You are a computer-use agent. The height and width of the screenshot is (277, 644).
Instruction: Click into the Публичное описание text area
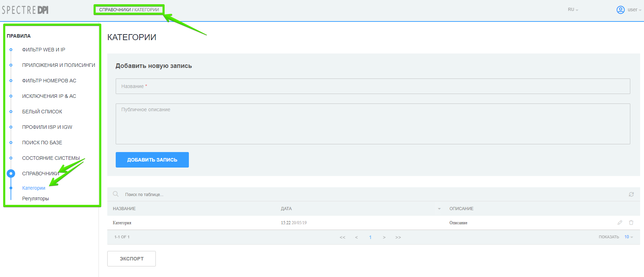[x=372, y=124]
